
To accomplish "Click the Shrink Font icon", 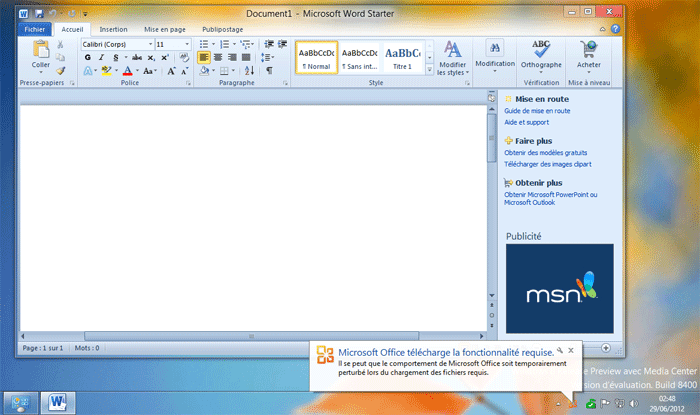I will click(x=184, y=71).
